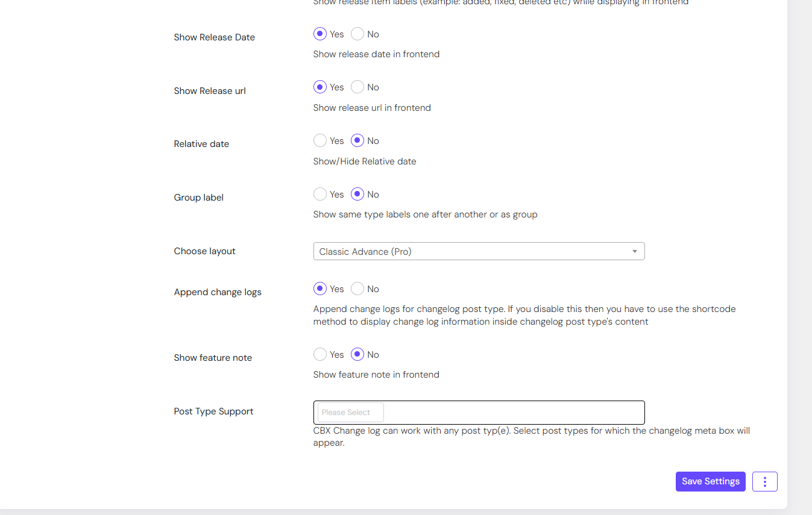The height and width of the screenshot is (515, 812).
Task: Click the 'CBX Change log can work' description
Action: [532, 437]
